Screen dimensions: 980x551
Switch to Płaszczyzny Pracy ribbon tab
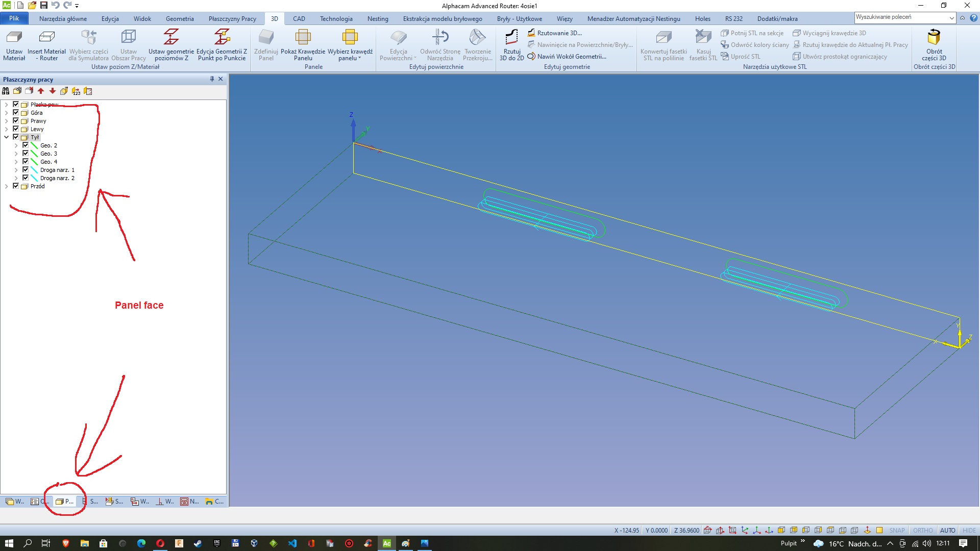tap(232, 19)
